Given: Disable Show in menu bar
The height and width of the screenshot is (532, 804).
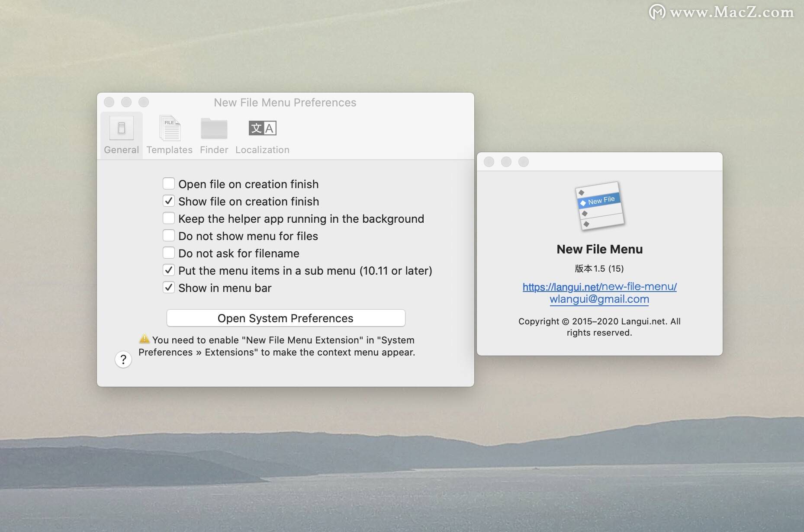Looking at the screenshot, I should coord(169,287).
